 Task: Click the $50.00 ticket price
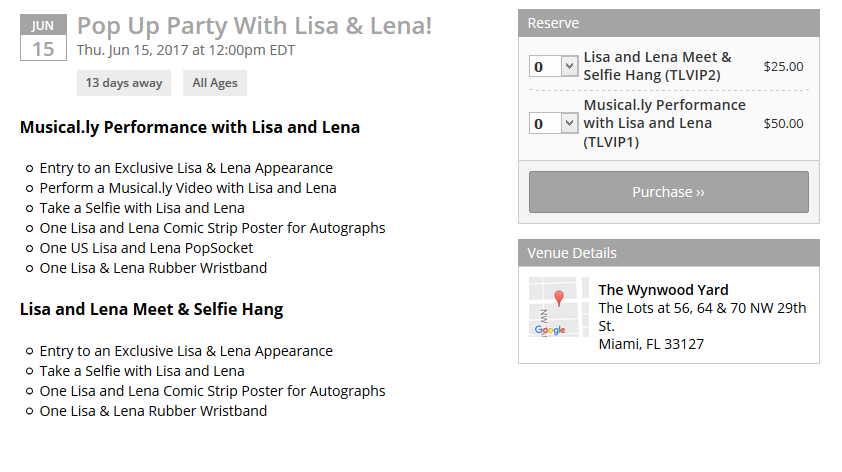pyautogui.click(x=783, y=124)
